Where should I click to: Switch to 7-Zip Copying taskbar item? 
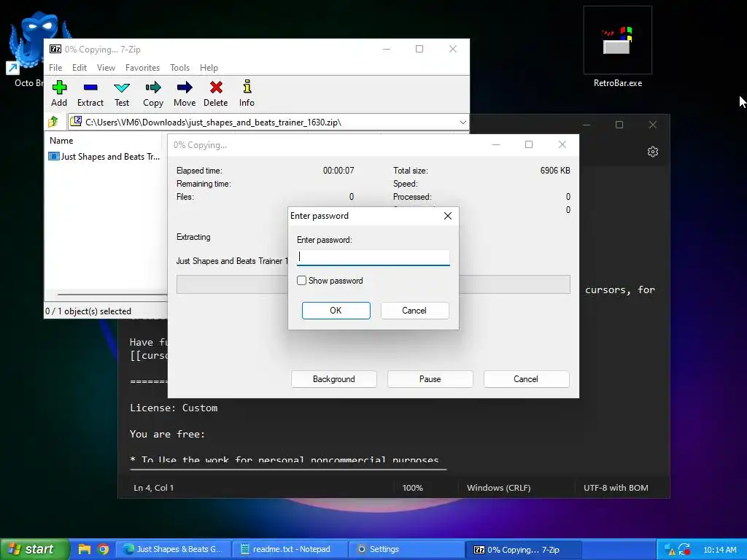click(523, 550)
